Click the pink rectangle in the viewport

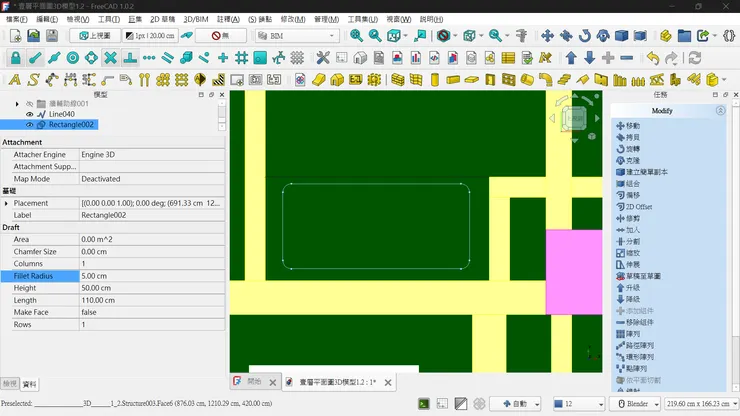pyautogui.click(x=573, y=271)
